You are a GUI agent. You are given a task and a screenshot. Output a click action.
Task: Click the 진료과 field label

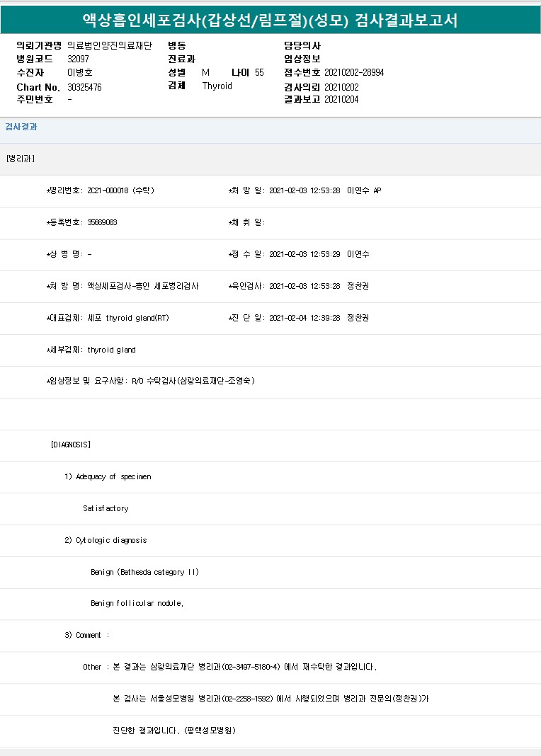(182, 59)
